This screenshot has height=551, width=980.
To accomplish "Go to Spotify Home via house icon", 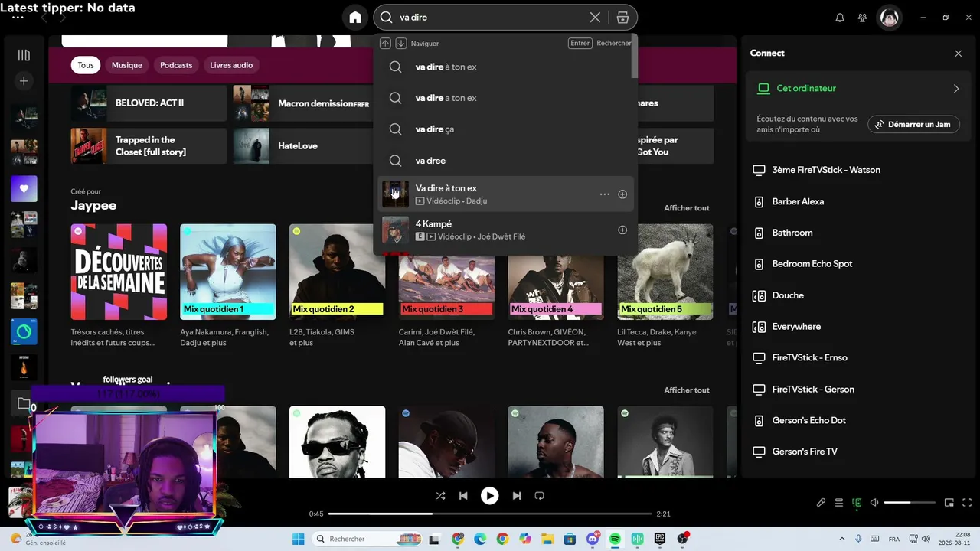I will click(355, 18).
